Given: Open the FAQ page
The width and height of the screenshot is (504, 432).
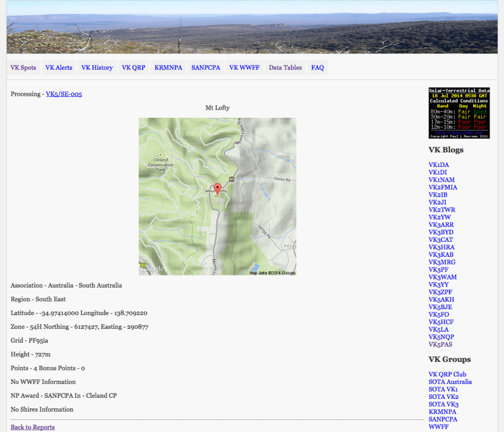Looking at the screenshot, I should 317,67.
